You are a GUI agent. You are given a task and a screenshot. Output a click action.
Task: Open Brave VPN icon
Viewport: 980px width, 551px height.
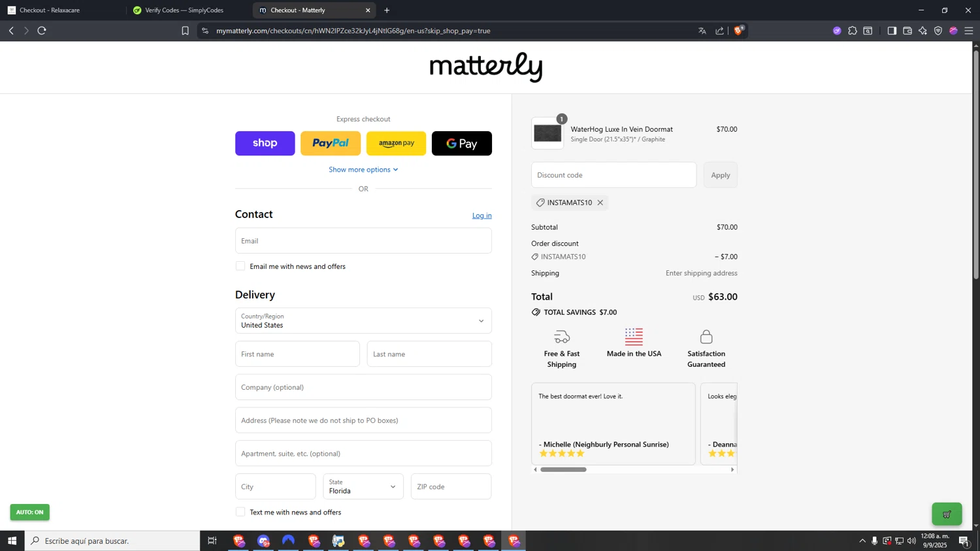(x=938, y=31)
